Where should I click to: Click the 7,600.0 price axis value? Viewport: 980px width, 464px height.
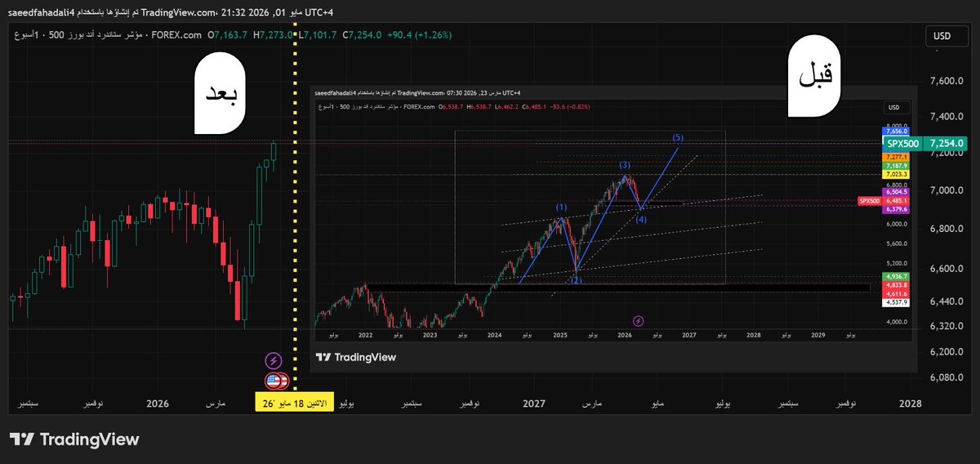(946, 82)
